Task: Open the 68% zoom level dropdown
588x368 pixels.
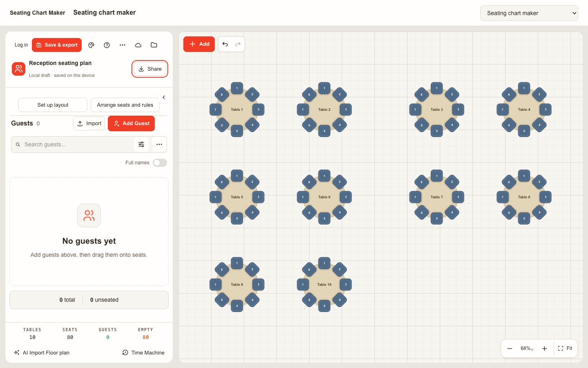Action: 527,348
